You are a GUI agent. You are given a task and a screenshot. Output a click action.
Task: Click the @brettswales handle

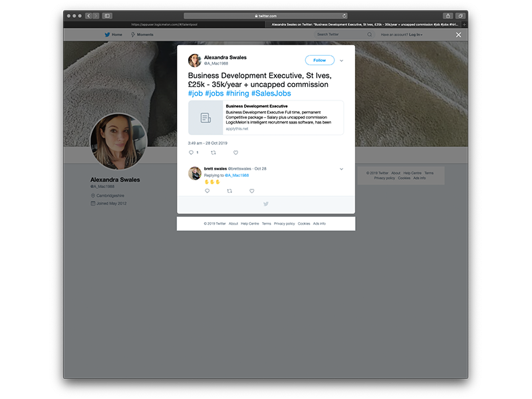click(239, 169)
